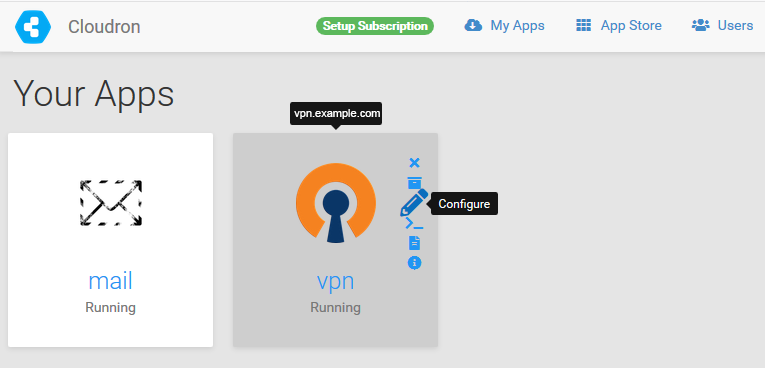Screen dimensions: 765x368
Task: Click the OpenVPN keyhole app logo
Action: [x=336, y=203]
